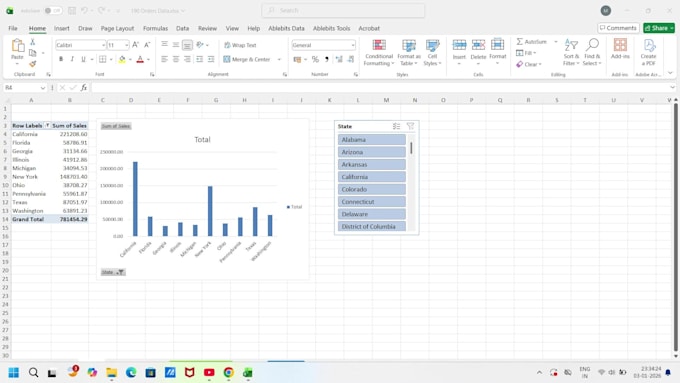Viewport: 680px width, 383px height.
Task: Click the AutoSum button
Action: point(532,42)
